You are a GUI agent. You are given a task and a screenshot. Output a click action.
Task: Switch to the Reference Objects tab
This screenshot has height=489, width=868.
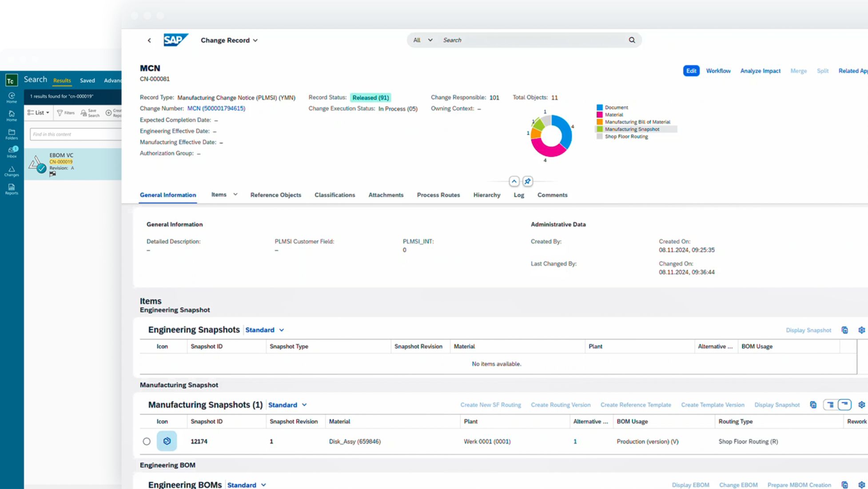[275, 195]
